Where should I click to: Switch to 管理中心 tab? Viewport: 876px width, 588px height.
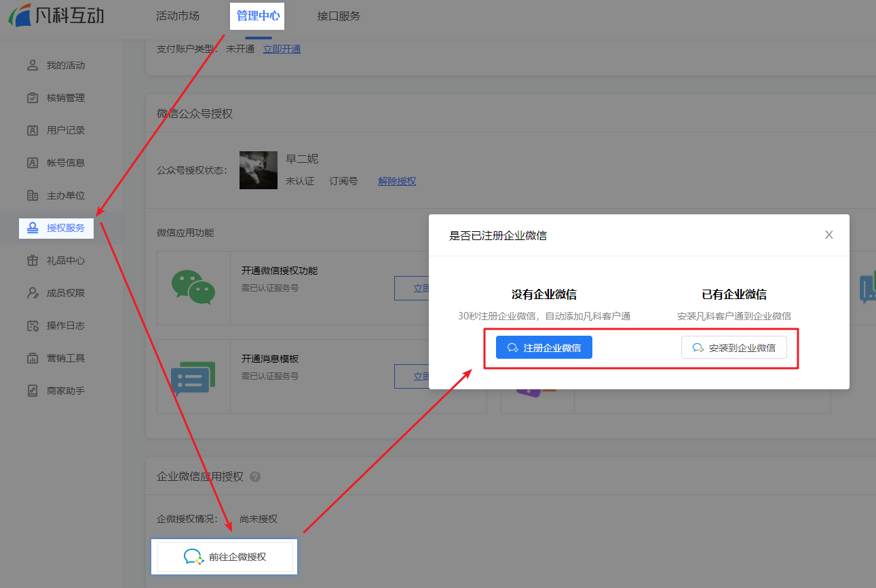(257, 16)
